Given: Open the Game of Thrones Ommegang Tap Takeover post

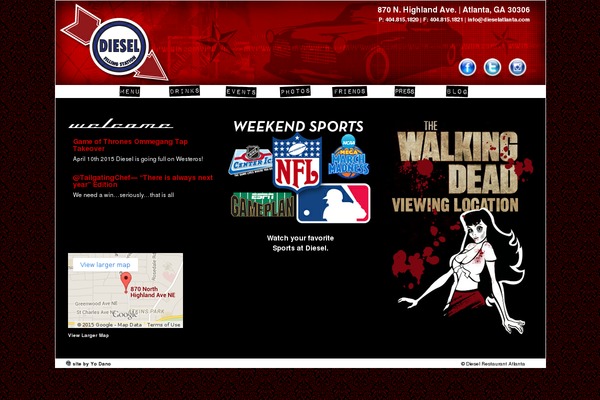Looking at the screenshot, I should point(130,145).
